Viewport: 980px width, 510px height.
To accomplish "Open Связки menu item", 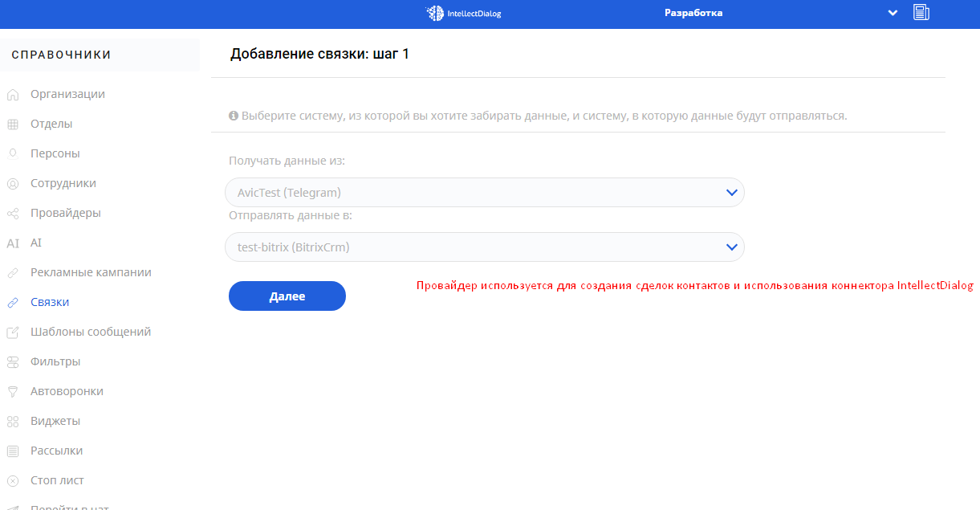I will [x=50, y=302].
